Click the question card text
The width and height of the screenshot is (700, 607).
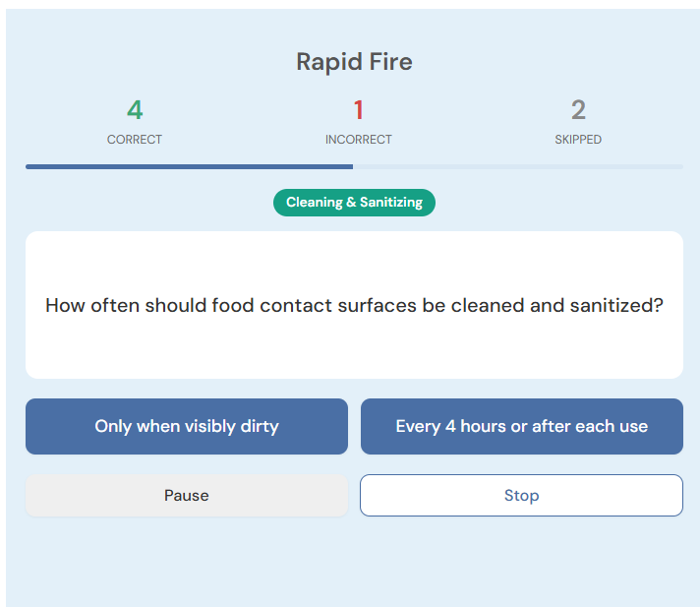354,305
